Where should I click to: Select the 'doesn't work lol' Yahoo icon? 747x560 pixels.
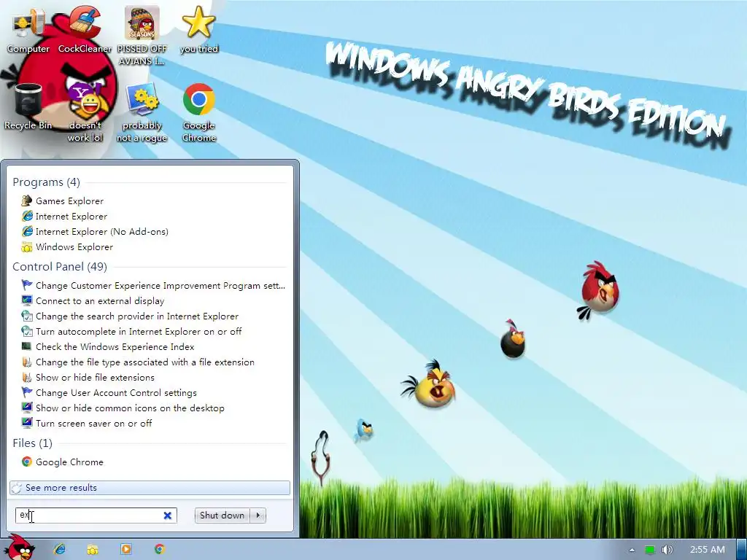tap(85, 113)
